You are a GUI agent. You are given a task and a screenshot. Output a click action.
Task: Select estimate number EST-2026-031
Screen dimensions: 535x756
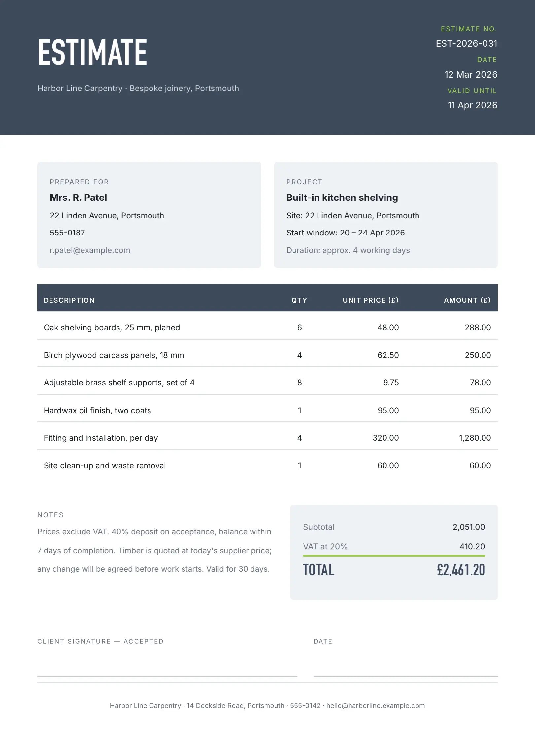pyautogui.click(x=466, y=44)
